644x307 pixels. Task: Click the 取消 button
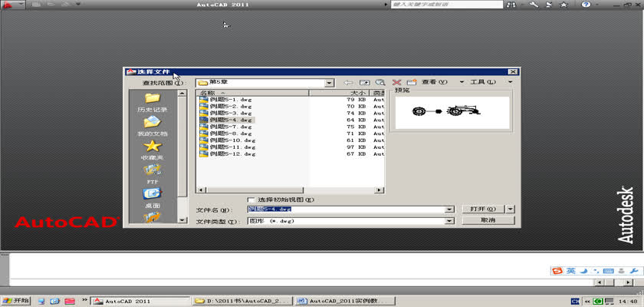click(x=488, y=220)
